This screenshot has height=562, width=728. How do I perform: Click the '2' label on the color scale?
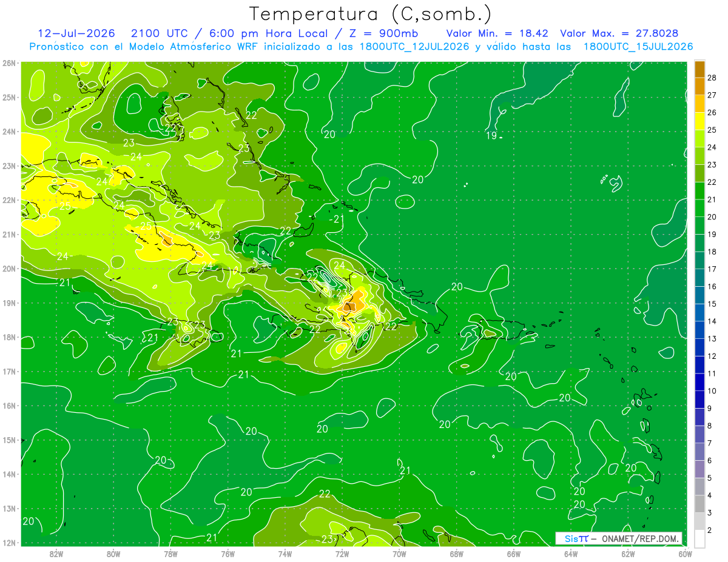[x=710, y=530]
